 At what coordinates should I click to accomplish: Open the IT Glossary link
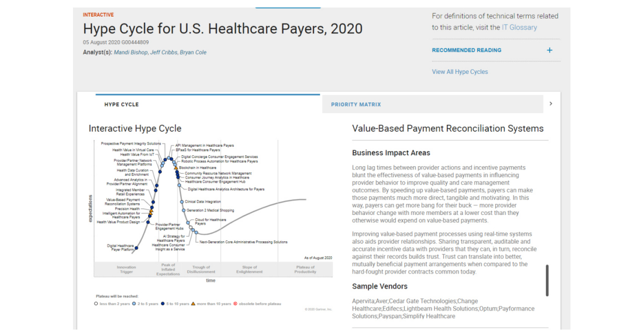click(519, 27)
